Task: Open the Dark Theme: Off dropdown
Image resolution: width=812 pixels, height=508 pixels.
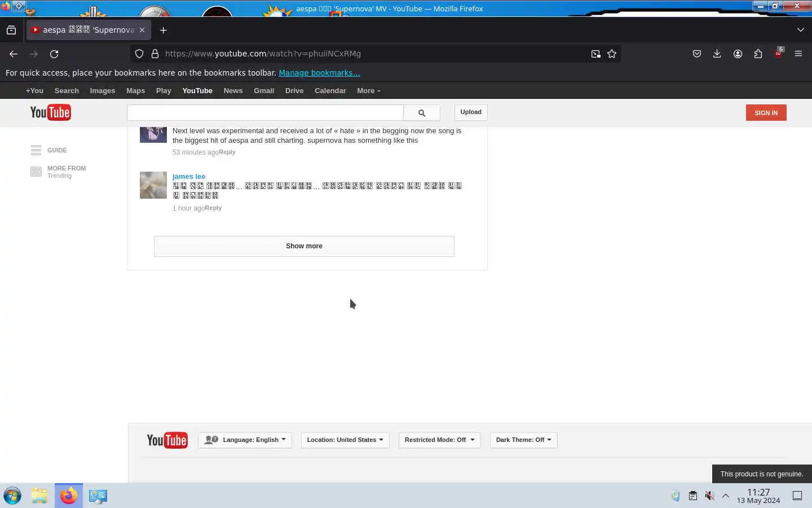Action: [x=523, y=440]
